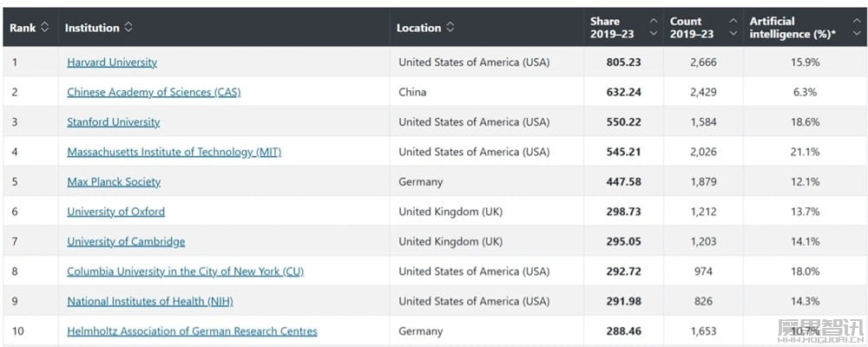The image size is (868, 347).
Task: Select Harvard's 805.23 share value cell
Action: pos(623,62)
